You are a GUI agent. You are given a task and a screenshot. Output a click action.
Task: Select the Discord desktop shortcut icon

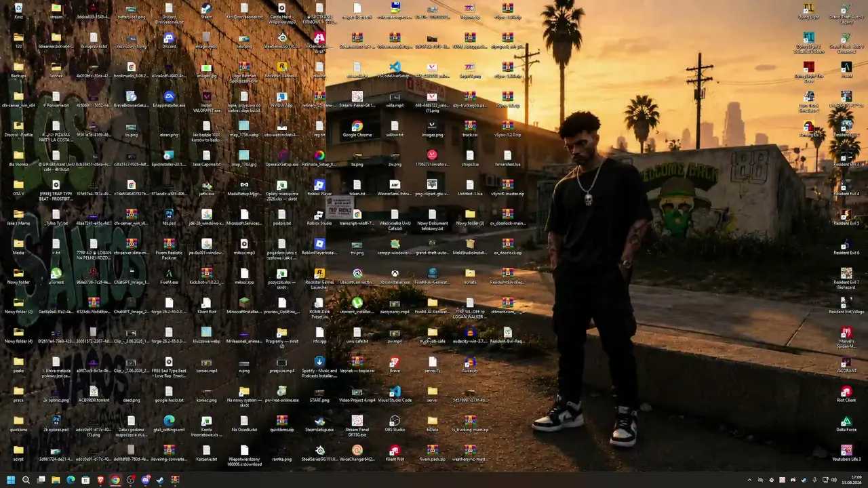[169, 41]
